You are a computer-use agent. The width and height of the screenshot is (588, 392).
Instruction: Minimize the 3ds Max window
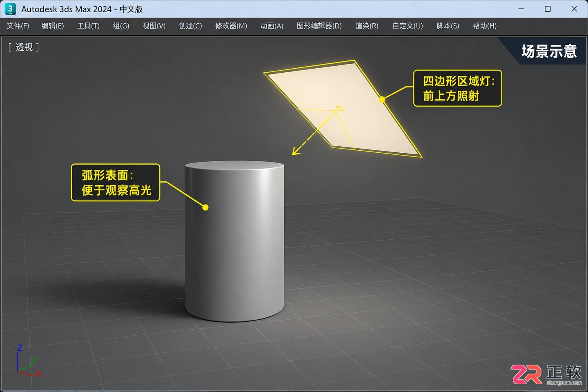pos(521,9)
